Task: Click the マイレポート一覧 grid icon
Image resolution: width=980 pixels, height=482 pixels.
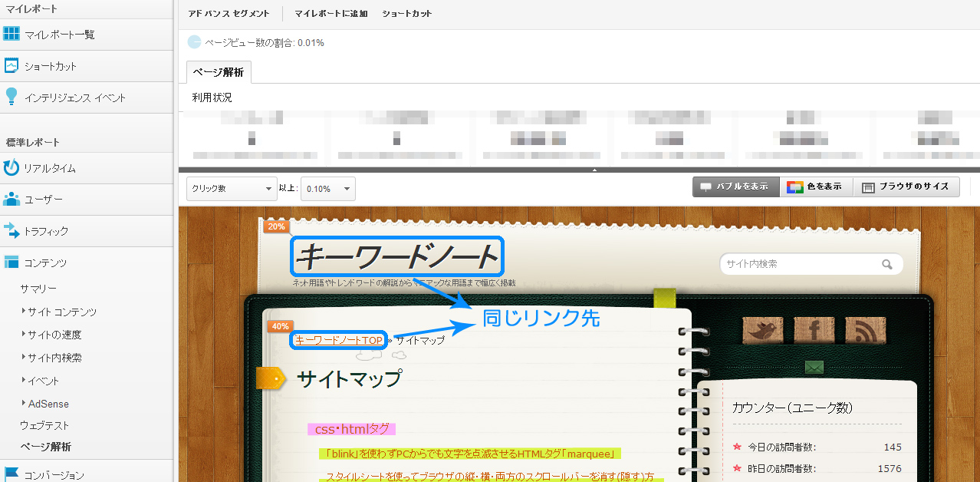Action: (11, 34)
